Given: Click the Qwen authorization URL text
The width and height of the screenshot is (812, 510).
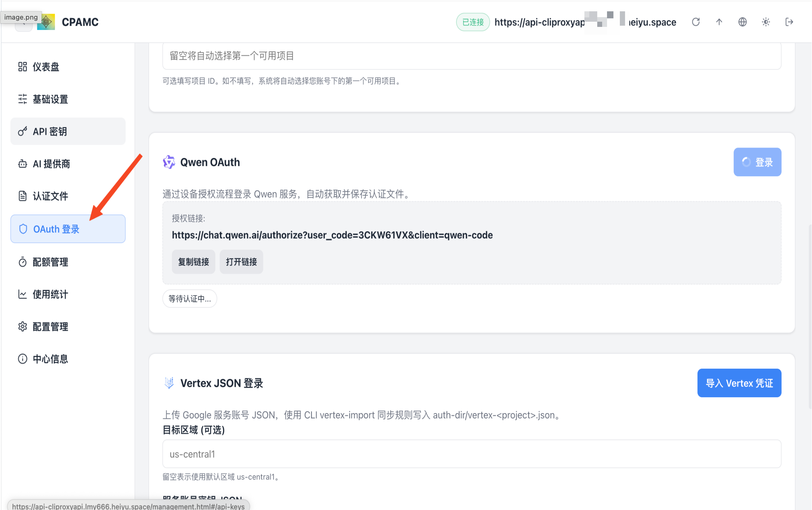Looking at the screenshot, I should tap(332, 235).
